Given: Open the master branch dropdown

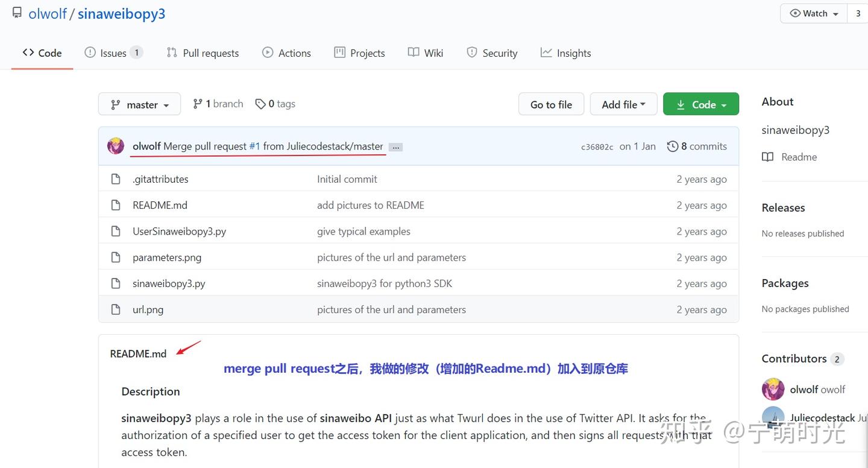Looking at the screenshot, I should pyautogui.click(x=139, y=103).
